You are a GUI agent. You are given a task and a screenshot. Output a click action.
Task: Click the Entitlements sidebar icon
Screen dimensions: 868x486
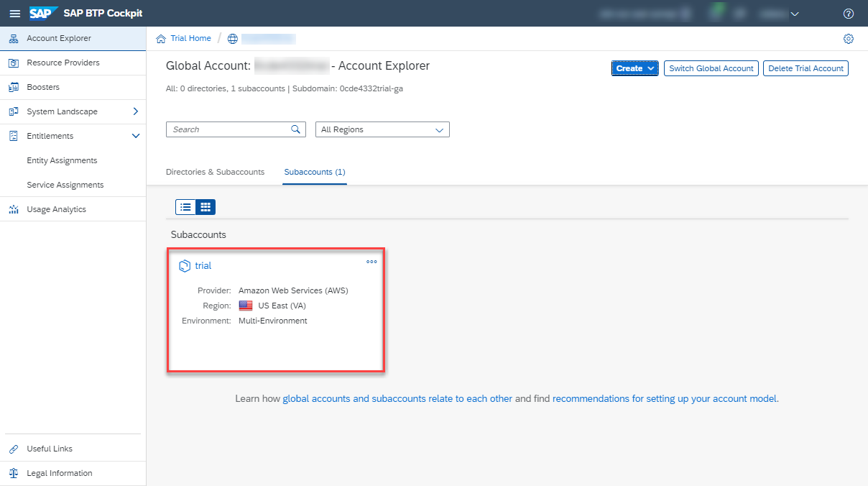point(13,137)
